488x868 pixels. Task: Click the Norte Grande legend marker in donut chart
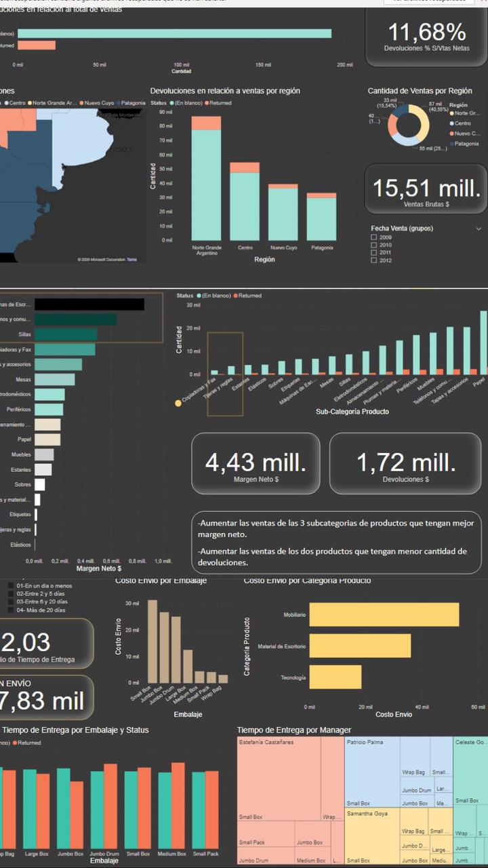click(x=452, y=113)
